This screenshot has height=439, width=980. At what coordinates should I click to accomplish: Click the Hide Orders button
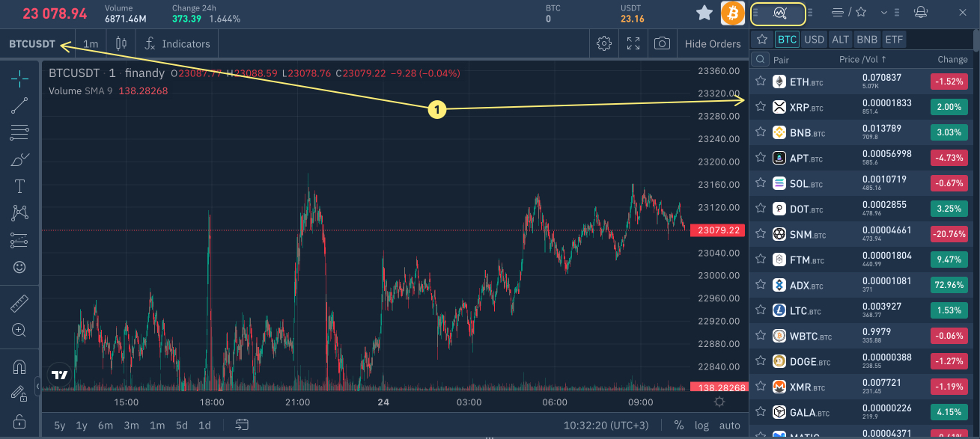tap(712, 44)
